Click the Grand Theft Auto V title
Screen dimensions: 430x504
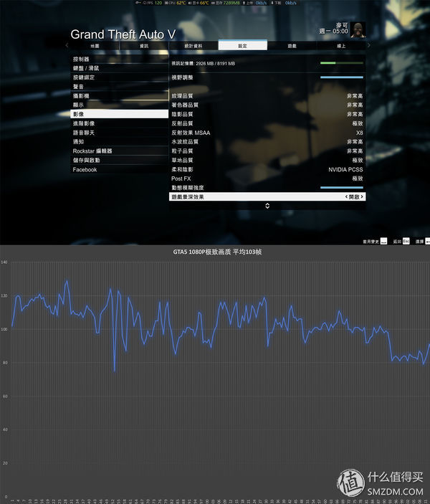pyautogui.click(x=123, y=34)
